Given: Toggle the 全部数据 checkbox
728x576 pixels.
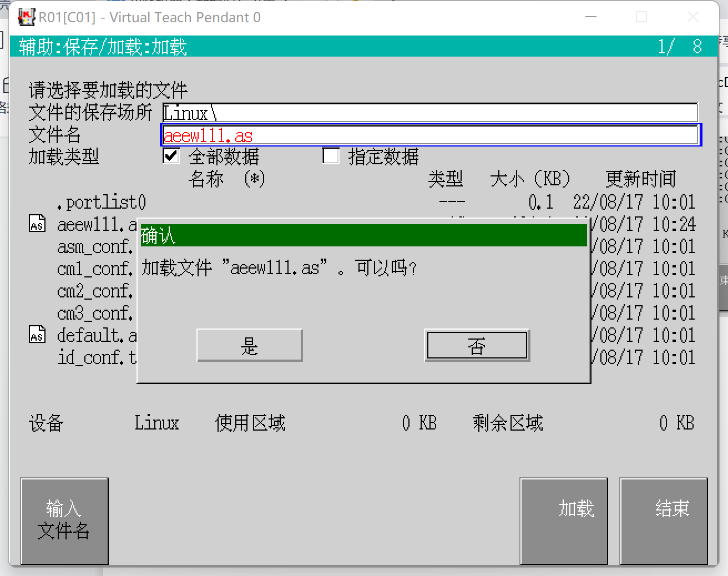Looking at the screenshot, I should [171, 156].
